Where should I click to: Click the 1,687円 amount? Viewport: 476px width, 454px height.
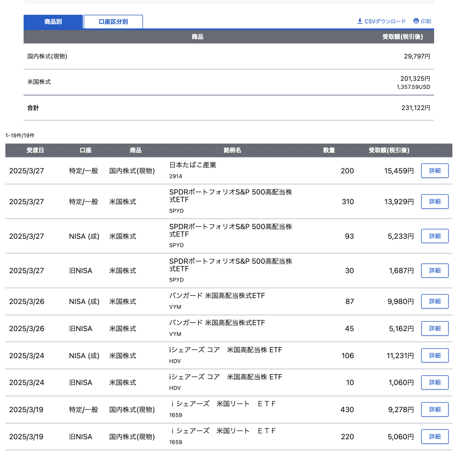click(401, 270)
